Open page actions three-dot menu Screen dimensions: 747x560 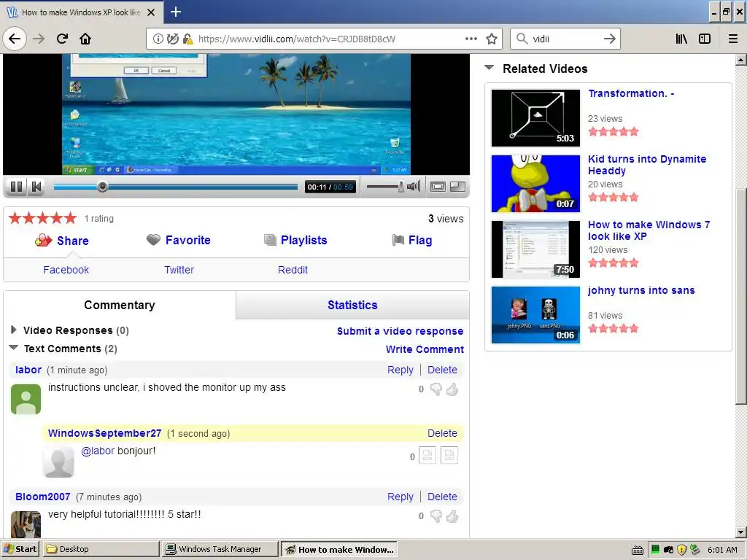coord(471,39)
